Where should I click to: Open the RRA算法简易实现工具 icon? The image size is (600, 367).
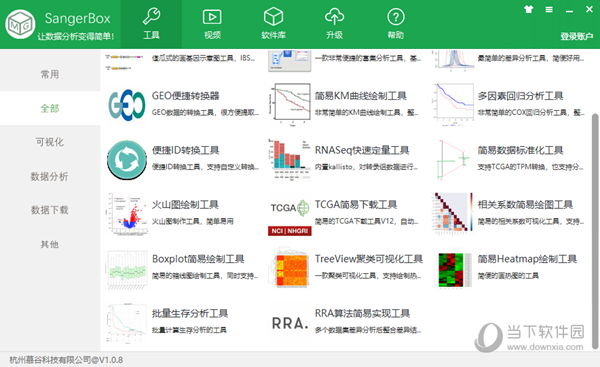point(290,323)
